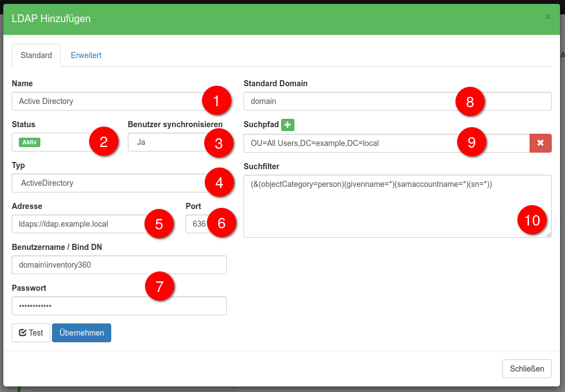565x392 pixels.
Task: Switch to the Erweitert tab
Action: [x=86, y=55]
